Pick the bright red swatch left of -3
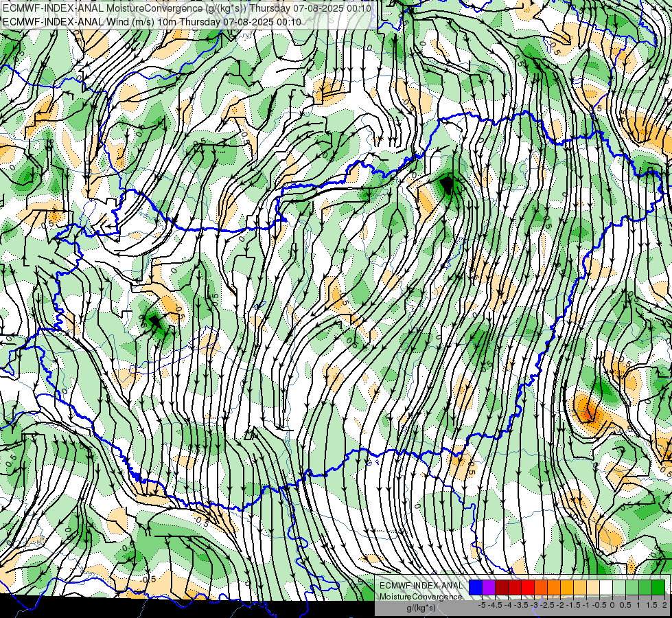 528,587
